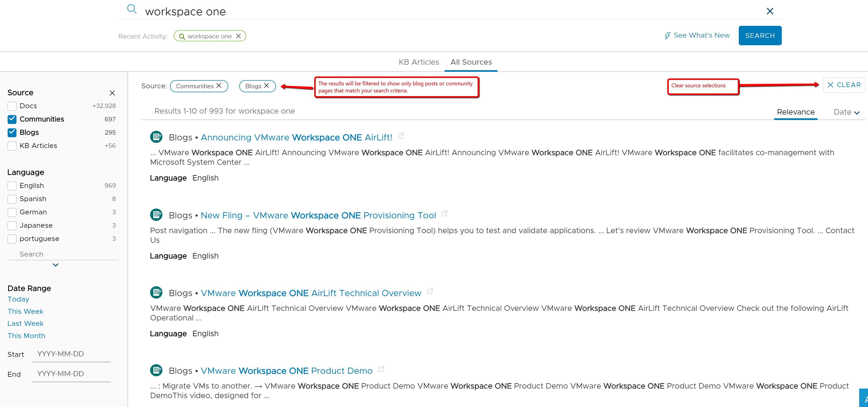Check the German language checkbox
Image resolution: width=868 pixels, height=407 pixels.
12,212
